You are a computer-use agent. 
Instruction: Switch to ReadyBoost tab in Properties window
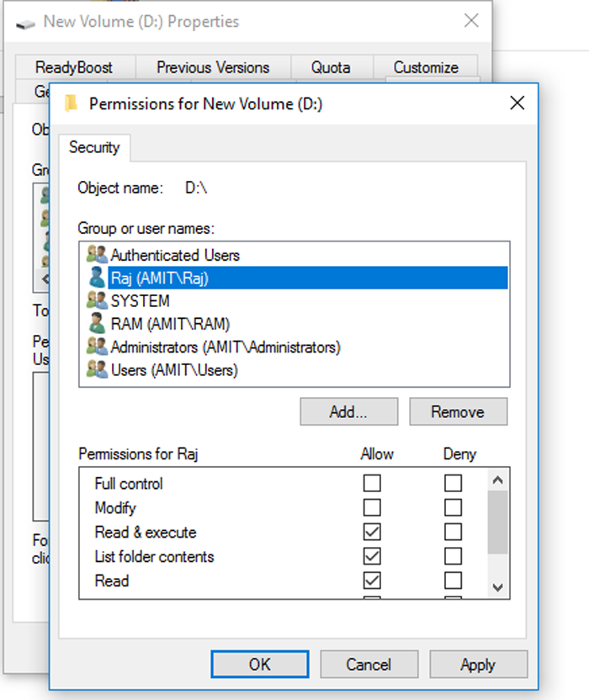(x=74, y=67)
